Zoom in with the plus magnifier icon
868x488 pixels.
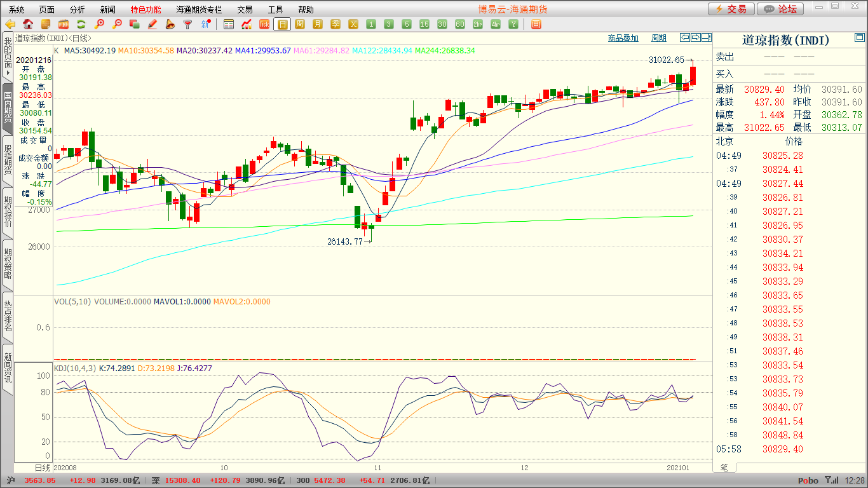99,25
